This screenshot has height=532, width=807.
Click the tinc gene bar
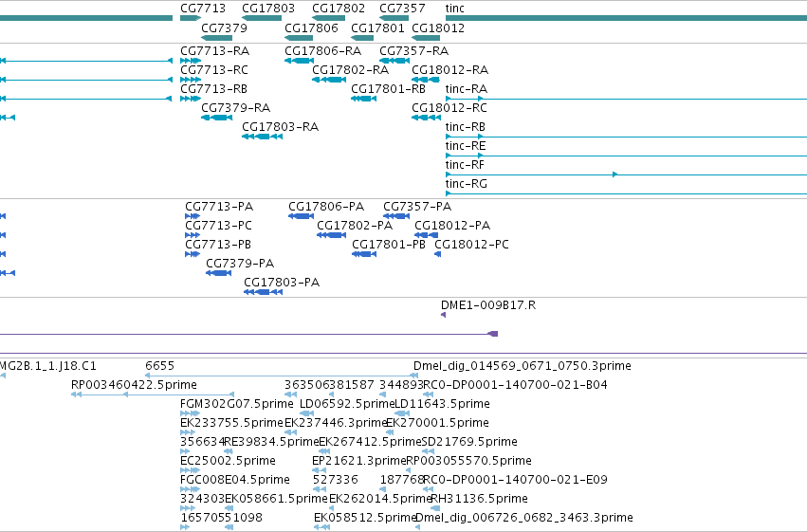[x=626, y=18]
